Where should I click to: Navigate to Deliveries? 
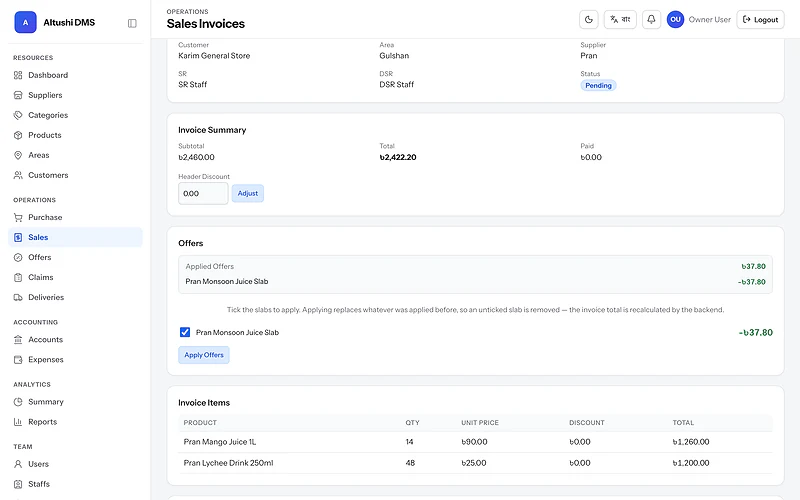pyautogui.click(x=75, y=297)
